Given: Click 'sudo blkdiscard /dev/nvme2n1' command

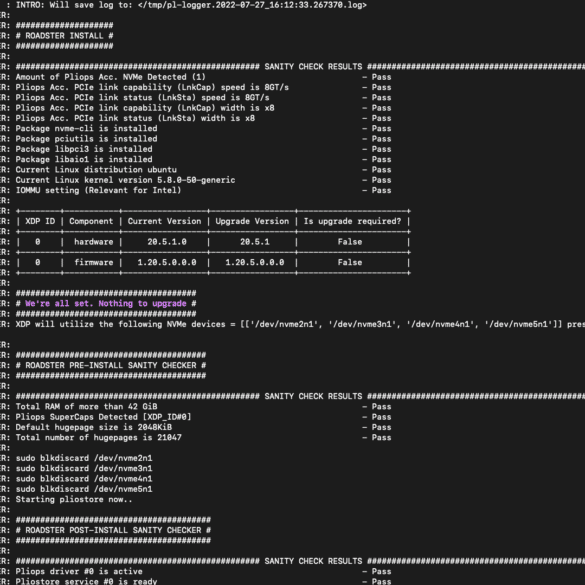Looking at the screenshot, I should (x=84, y=458).
